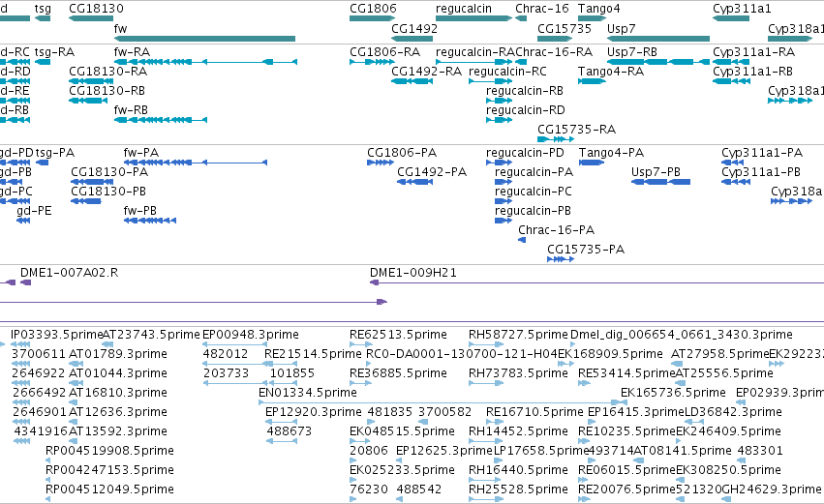Select the Usp7 gene label
The height and width of the screenshot is (504, 824).
pos(622,29)
